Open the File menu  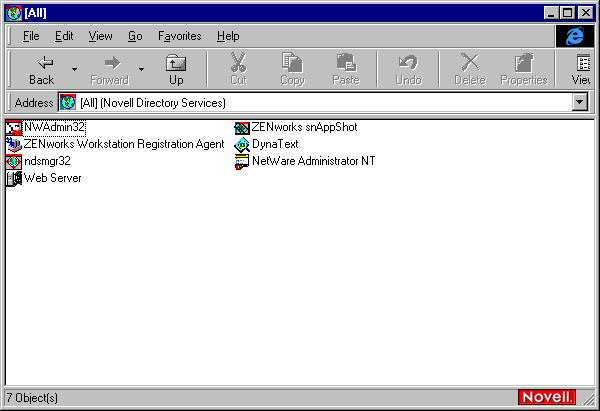click(31, 36)
